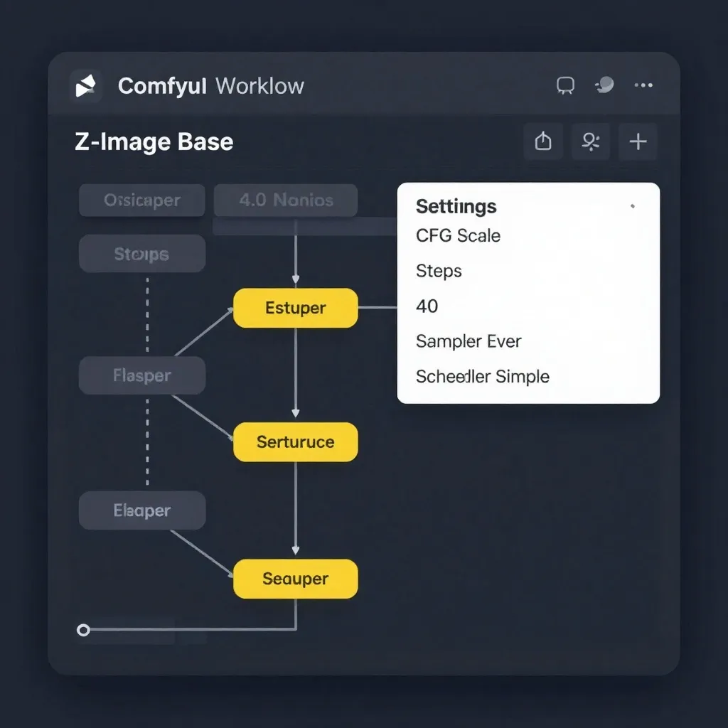
Task: Select the Seauper node at the bottom
Action: tap(295, 579)
